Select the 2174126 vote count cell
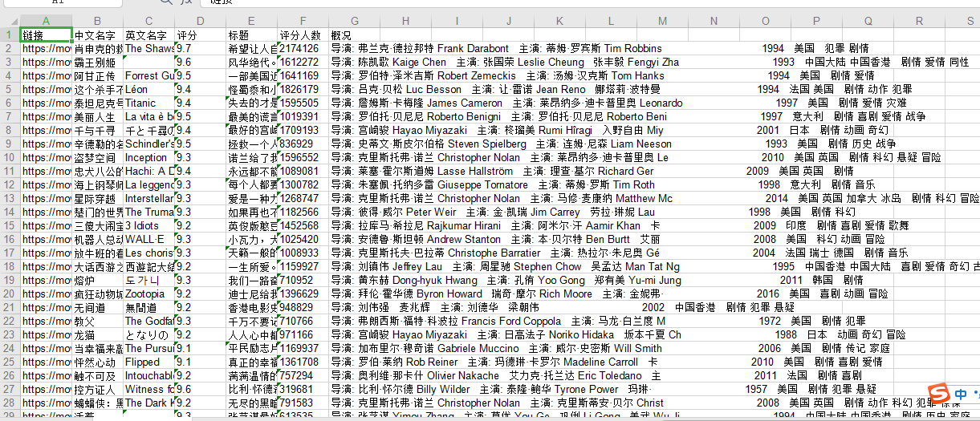The width and height of the screenshot is (980, 421). (303, 48)
